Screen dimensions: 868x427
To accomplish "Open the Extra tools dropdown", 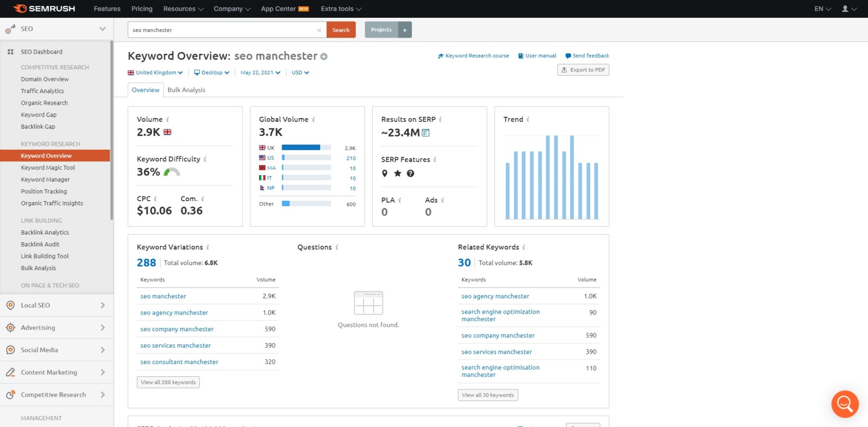I will (341, 9).
